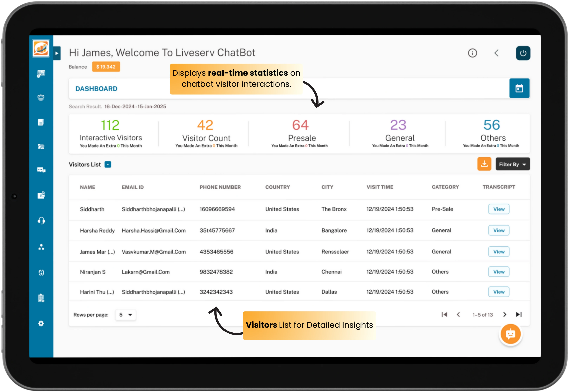This screenshot has width=569, height=392.
Task: Open the hierarchy org-chart sidebar icon
Action: coord(41,247)
